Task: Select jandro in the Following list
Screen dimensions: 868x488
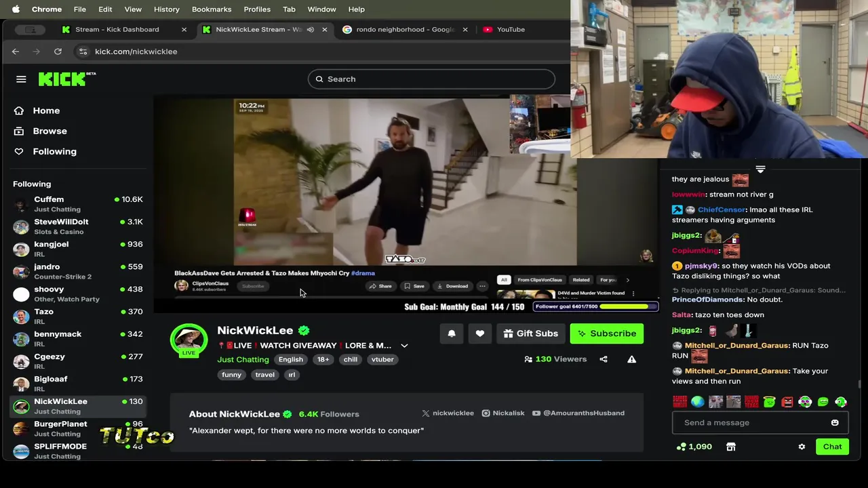Action: tap(78, 271)
